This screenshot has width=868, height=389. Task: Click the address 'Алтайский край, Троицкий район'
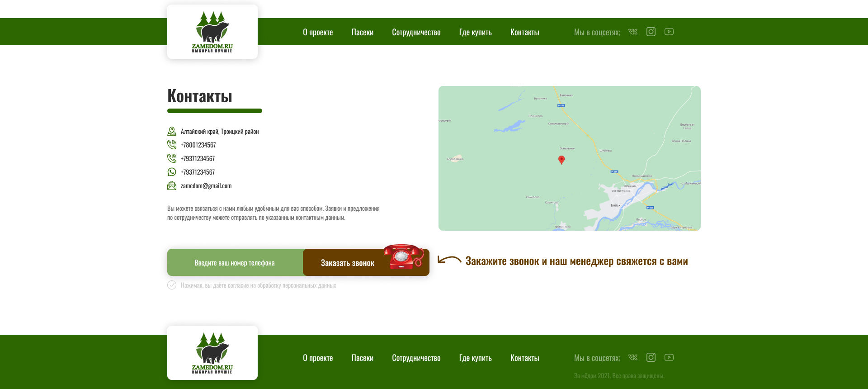click(x=220, y=132)
